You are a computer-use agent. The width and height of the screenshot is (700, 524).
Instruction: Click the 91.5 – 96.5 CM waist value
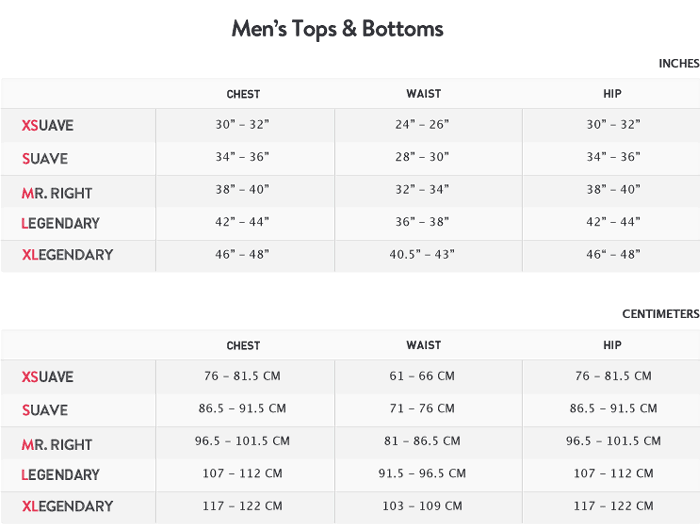pos(423,473)
